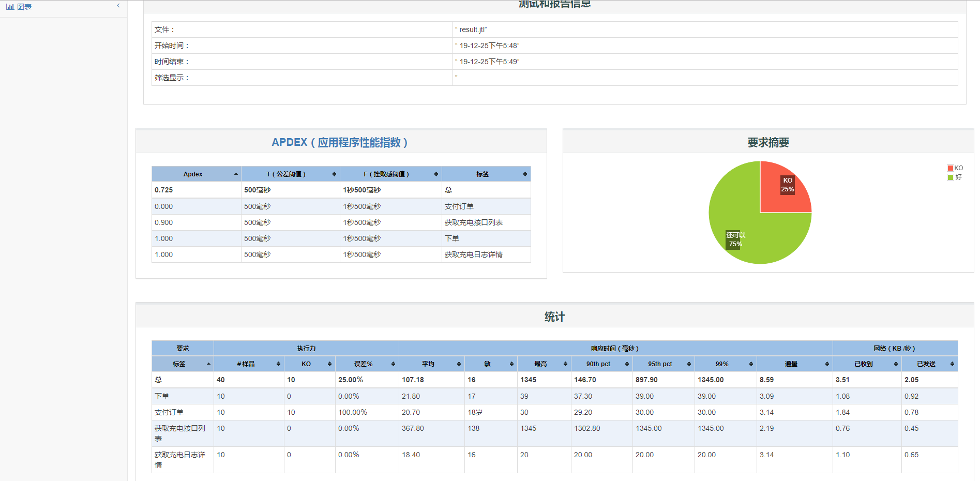This screenshot has height=481, width=980.
Task: Click the result.jtl file value
Action: [x=471, y=29]
